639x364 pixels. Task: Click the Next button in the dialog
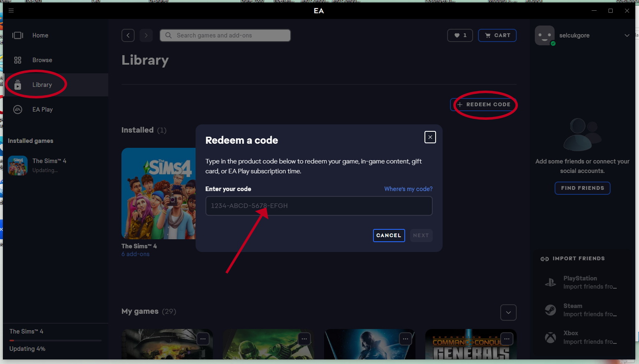(x=421, y=236)
